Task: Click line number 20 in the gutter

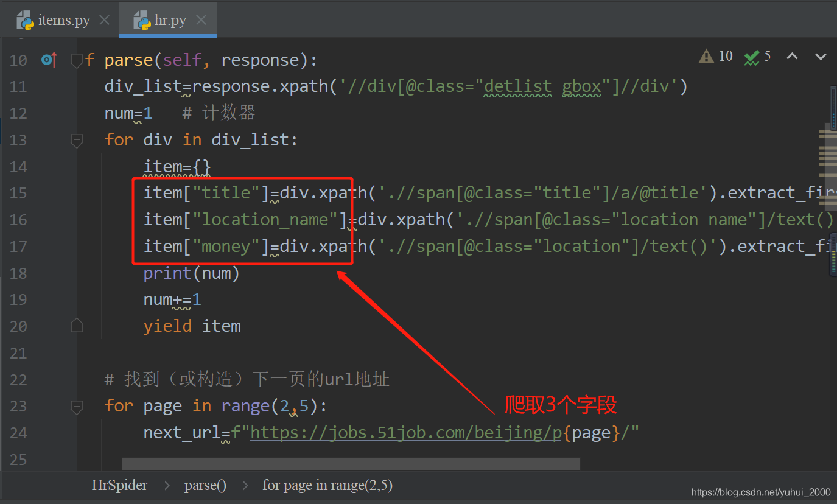Action: [18, 326]
